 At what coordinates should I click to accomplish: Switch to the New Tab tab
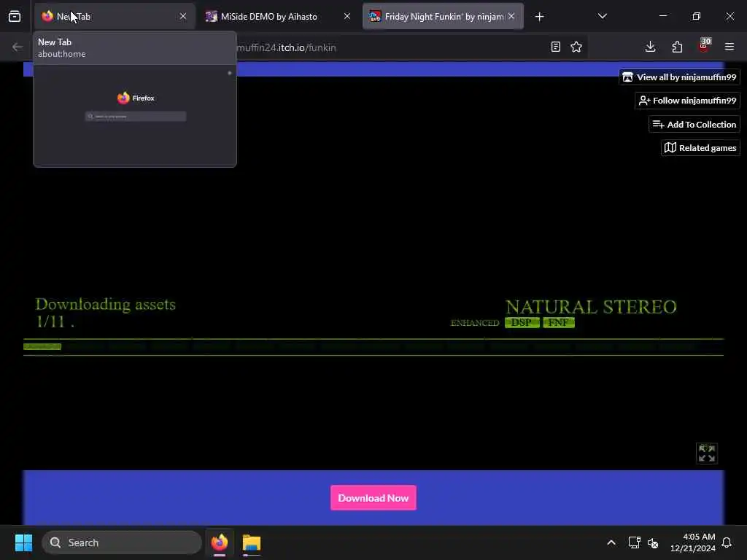coord(115,16)
